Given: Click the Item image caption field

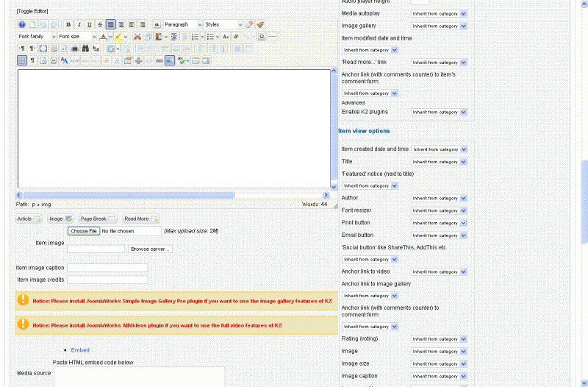Looking at the screenshot, I should click(x=107, y=268).
